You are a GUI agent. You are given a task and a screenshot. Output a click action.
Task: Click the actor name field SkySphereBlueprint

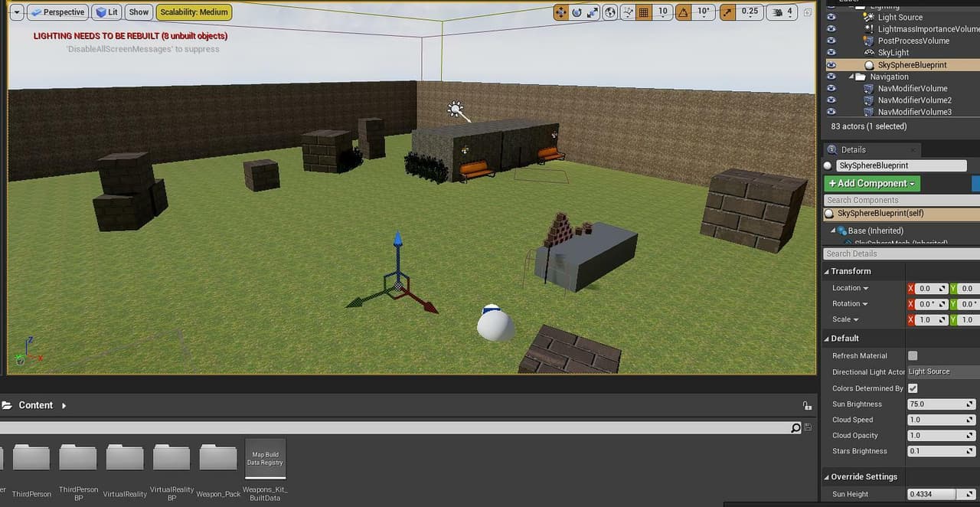[x=900, y=165]
